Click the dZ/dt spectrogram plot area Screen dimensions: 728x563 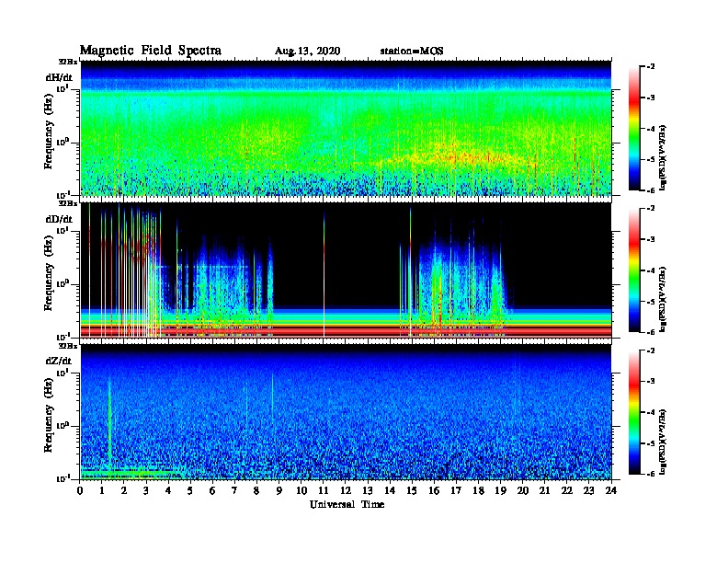point(346,412)
